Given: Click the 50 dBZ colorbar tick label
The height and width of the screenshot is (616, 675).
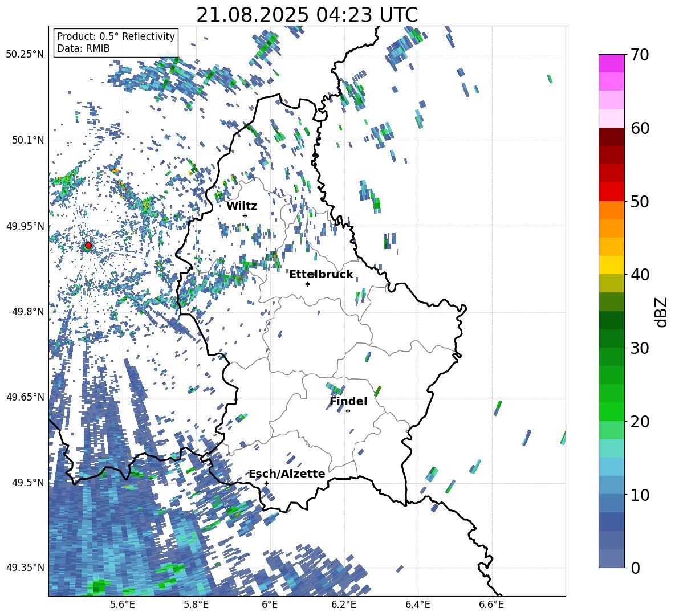Looking at the screenshot, I should (x=640, y=201).
